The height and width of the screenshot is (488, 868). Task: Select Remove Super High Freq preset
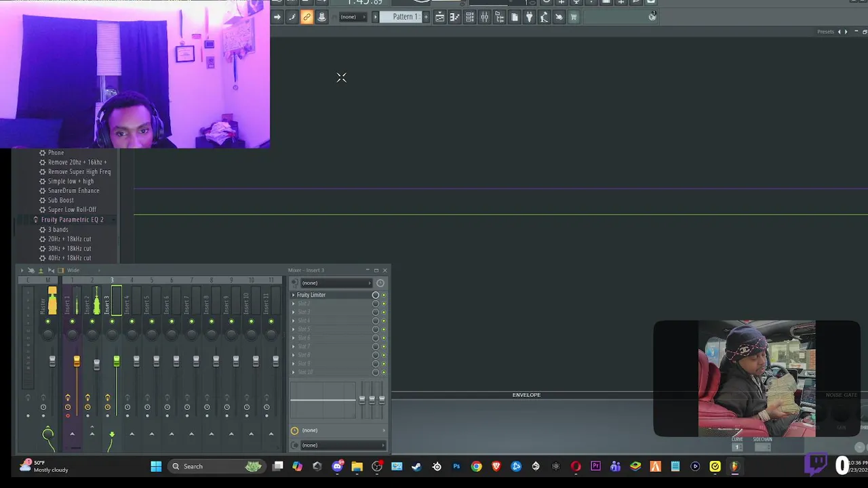pos(79,172)
